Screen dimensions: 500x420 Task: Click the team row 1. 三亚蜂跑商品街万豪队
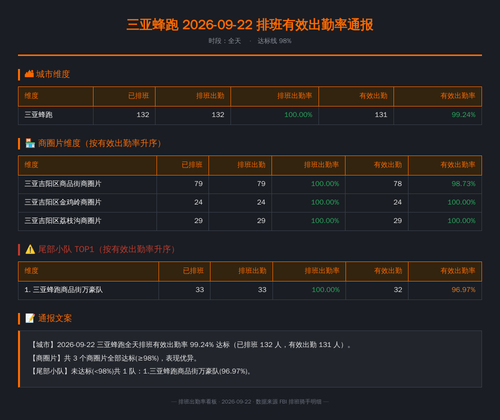[63, 290]
